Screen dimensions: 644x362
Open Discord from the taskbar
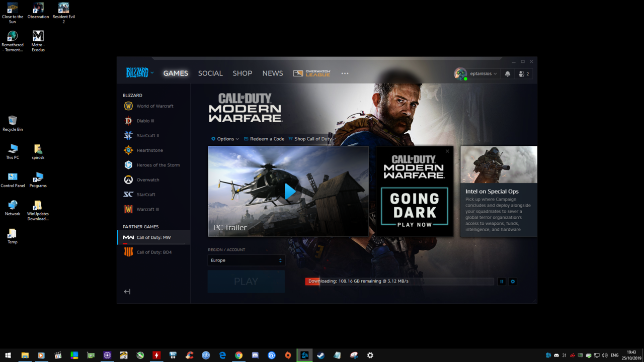[x=255, y=355]
